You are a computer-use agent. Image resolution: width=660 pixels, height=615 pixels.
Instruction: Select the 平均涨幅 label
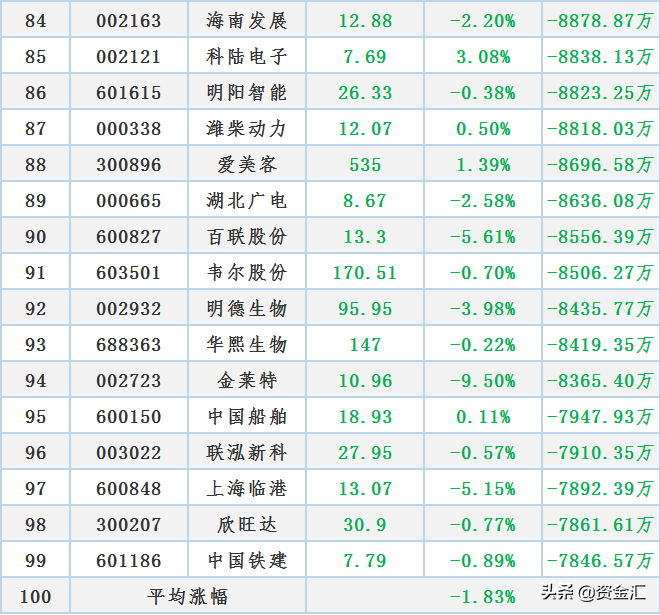(188, 597)
